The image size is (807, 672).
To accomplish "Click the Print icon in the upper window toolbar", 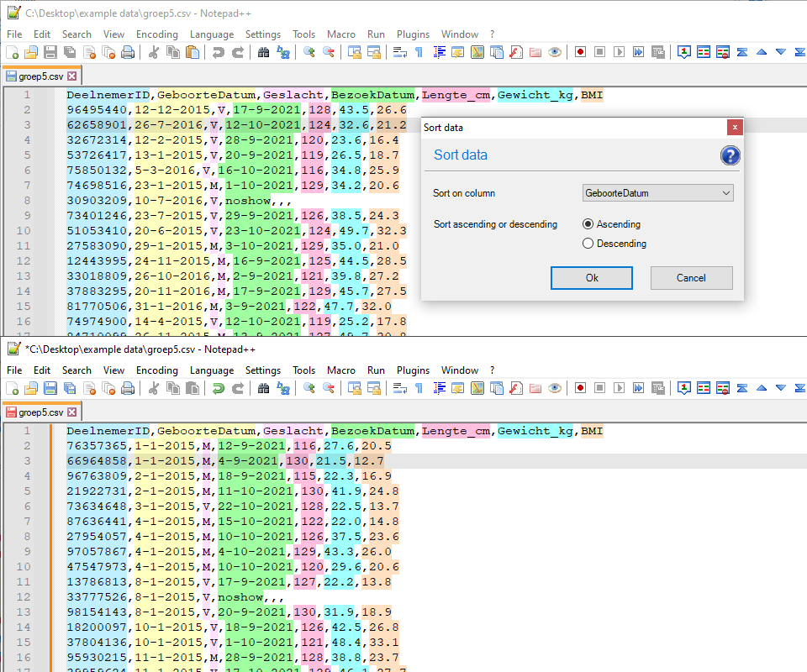I will (x=128, y=52).
